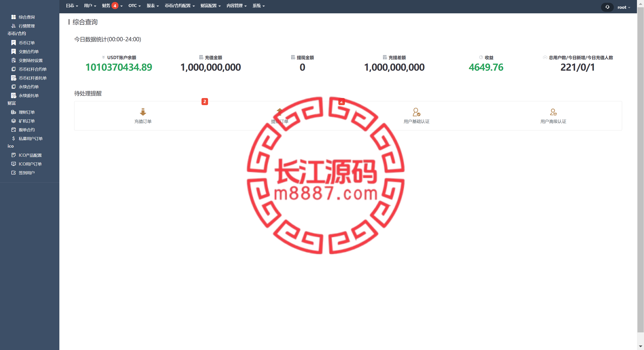Click the 永续委托单 clock icon
The height and width of the screenshot is (350, 644).
click(14, 96)
